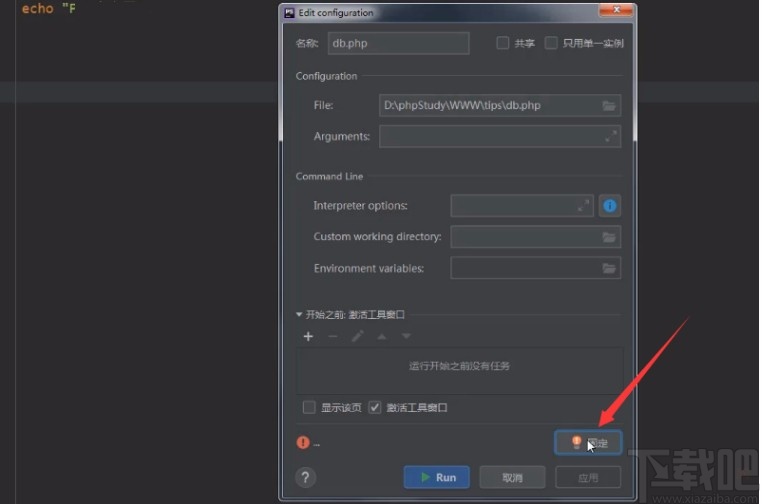Image resolution: width=762 pixels, height=504 pixels.
Task: Enable the 显示该页 checkbox
Action: click(309, 407)
